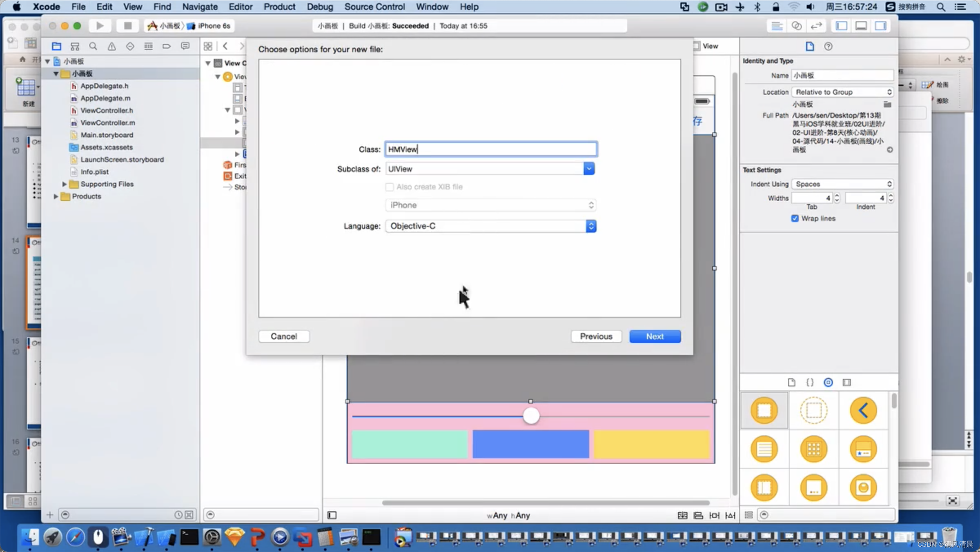Click the Run button in toolbar

[100, 26]
